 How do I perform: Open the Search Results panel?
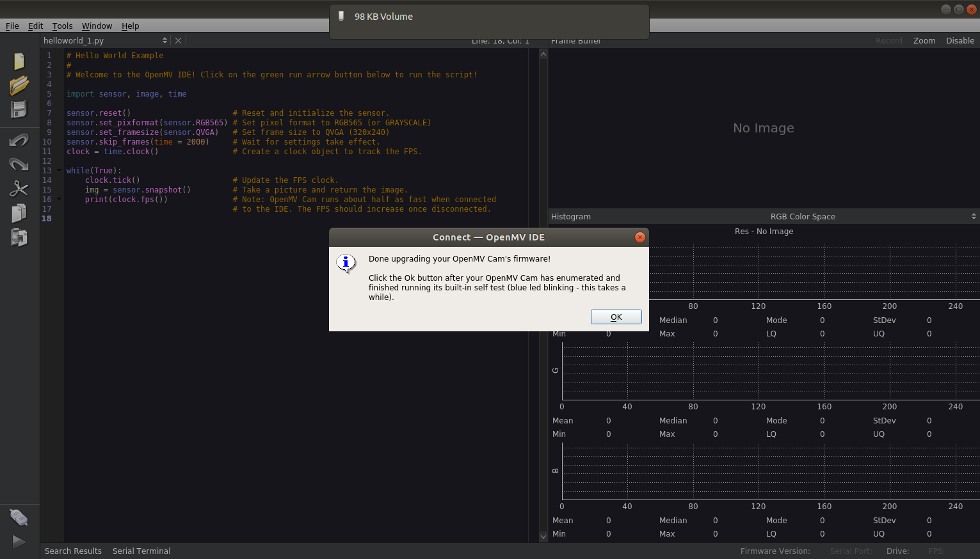(x=73, y=551)
